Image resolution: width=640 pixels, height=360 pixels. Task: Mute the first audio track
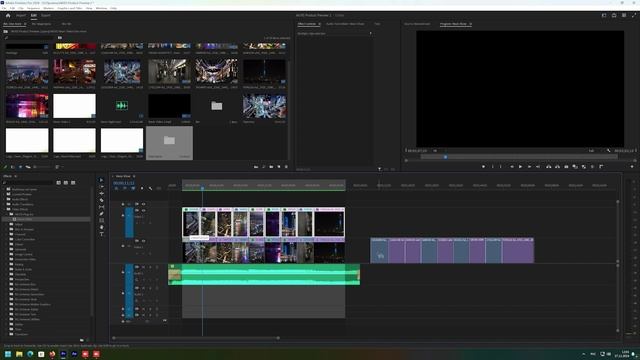(x=143, y=267)
